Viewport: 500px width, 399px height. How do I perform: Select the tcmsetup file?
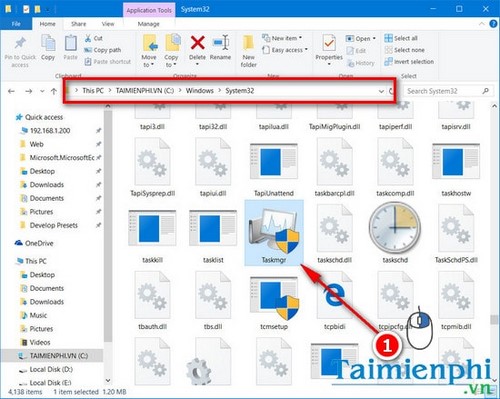coord(274,303)
